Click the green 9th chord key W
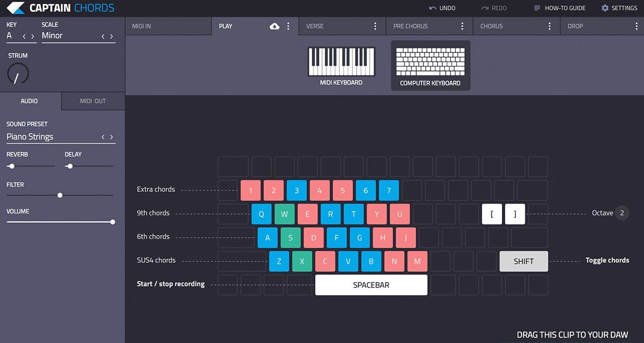Viewport: 644px width, 343px height. tap(285, 214)
